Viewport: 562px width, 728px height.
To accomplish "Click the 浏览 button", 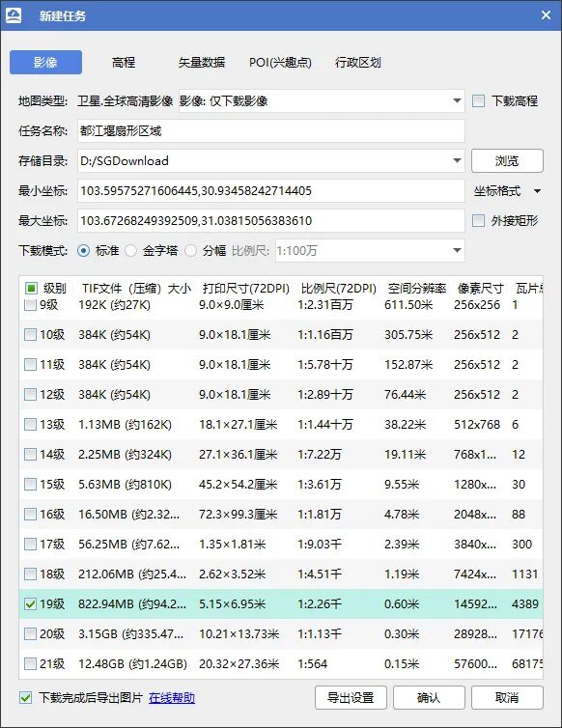I will coord(507,160).
